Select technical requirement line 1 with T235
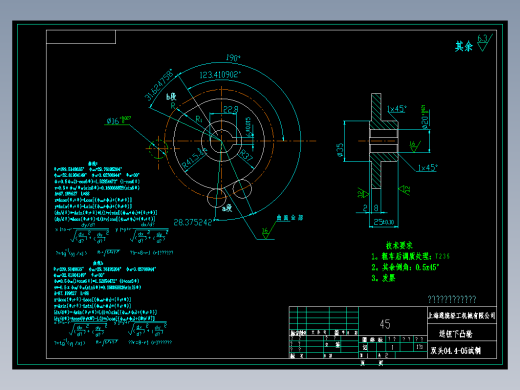 (x=410, y=256)
